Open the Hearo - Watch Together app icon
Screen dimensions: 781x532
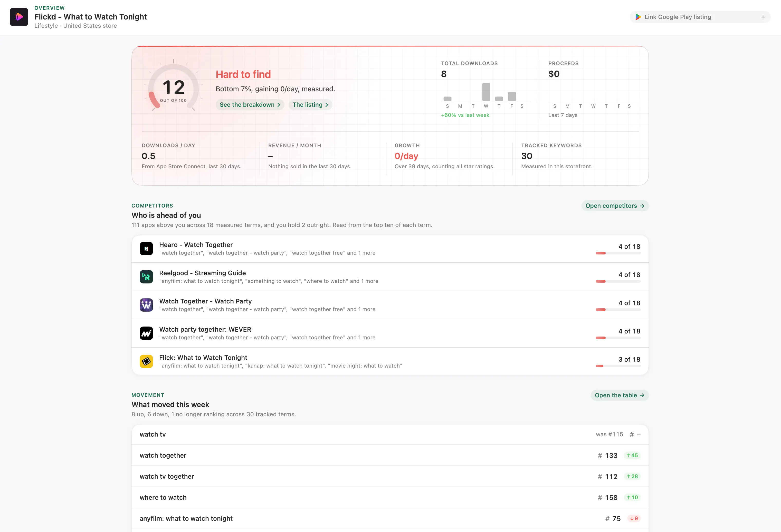point(146,249)
